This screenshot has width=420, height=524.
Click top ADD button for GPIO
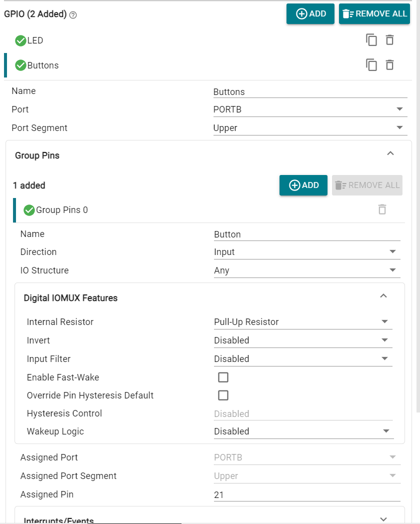coord(310,13)
